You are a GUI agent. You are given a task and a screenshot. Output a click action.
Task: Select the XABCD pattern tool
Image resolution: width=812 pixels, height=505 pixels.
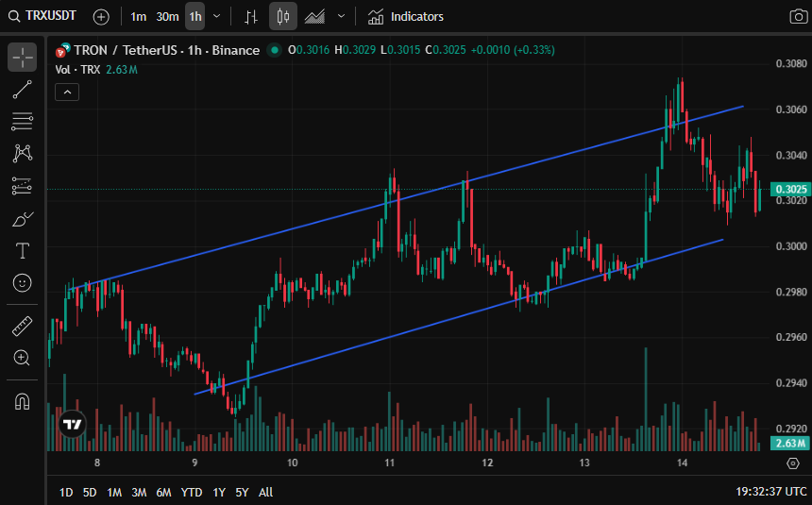(x=23, y=153)
